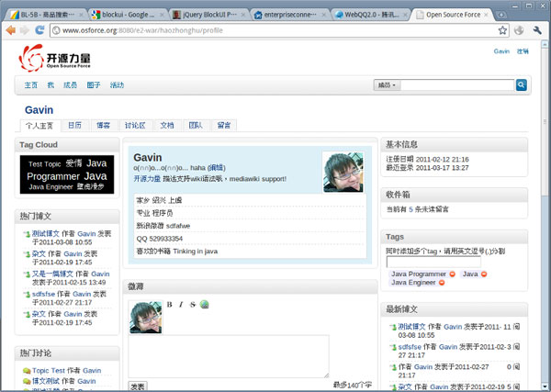Screen dimensions: 551x392
Task: Open the wrench settings menu
Action: [537, 30]
